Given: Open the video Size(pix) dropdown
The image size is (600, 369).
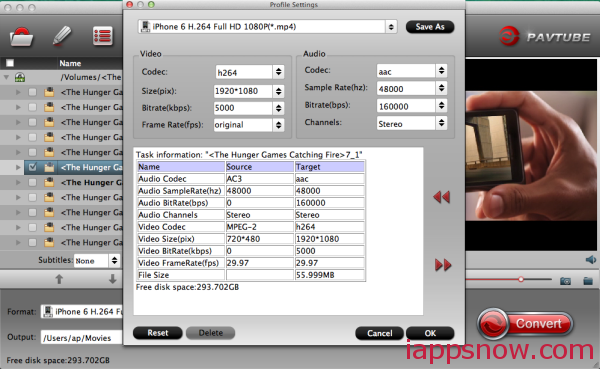Looking at the screenshot, I should tap(249, 91).
